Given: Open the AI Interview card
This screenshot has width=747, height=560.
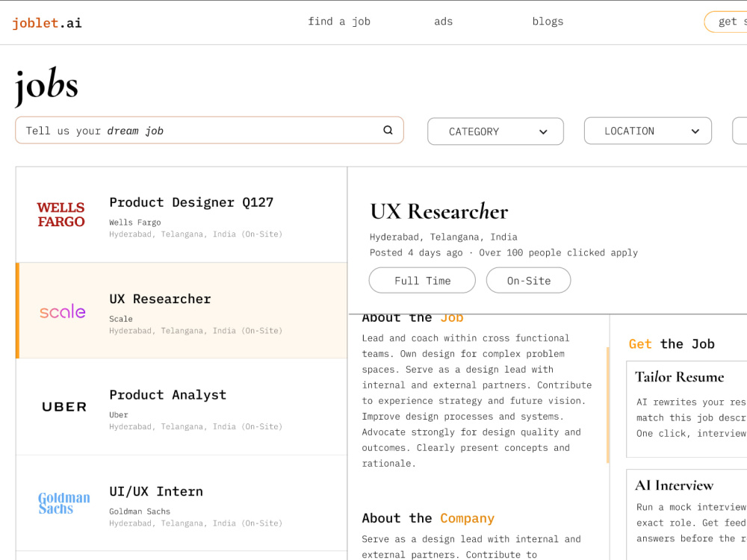Looking at the screenshot, I should coord(686,514).
